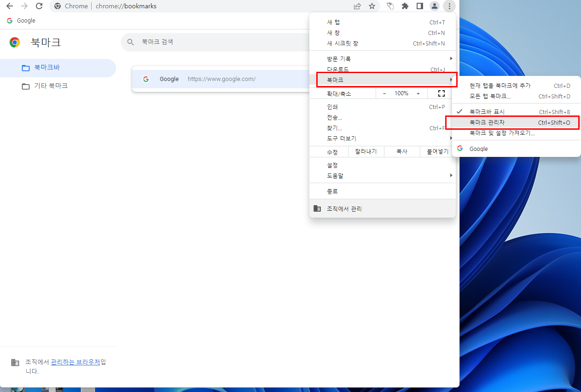Select 모든 탭 북마크... option

[x=516, y=96]
